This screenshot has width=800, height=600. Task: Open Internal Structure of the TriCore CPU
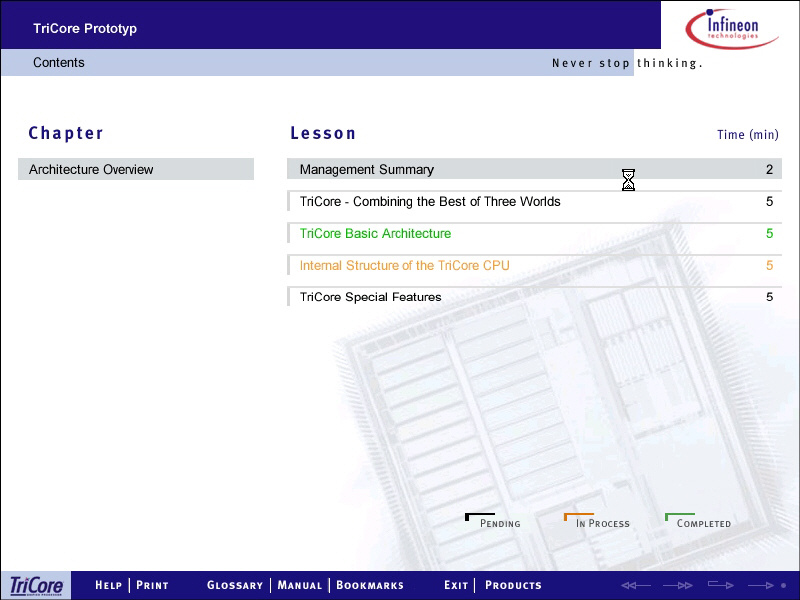pos(534,265)
